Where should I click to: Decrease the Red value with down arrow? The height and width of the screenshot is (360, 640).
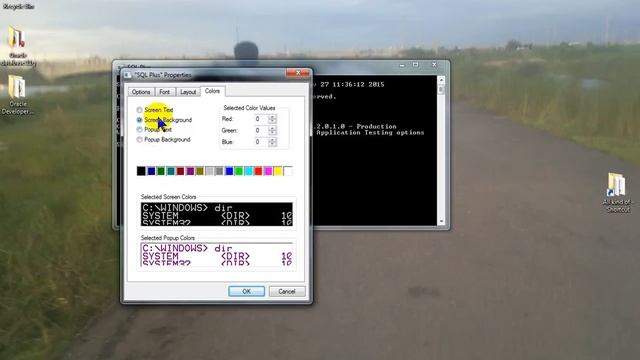click(x=273, y=122)
